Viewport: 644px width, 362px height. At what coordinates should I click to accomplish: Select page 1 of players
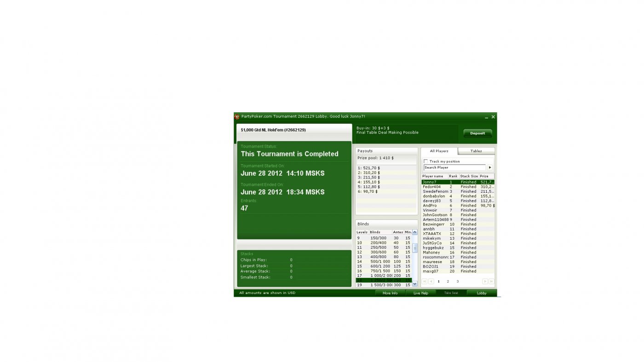click(x=438, y=282)
